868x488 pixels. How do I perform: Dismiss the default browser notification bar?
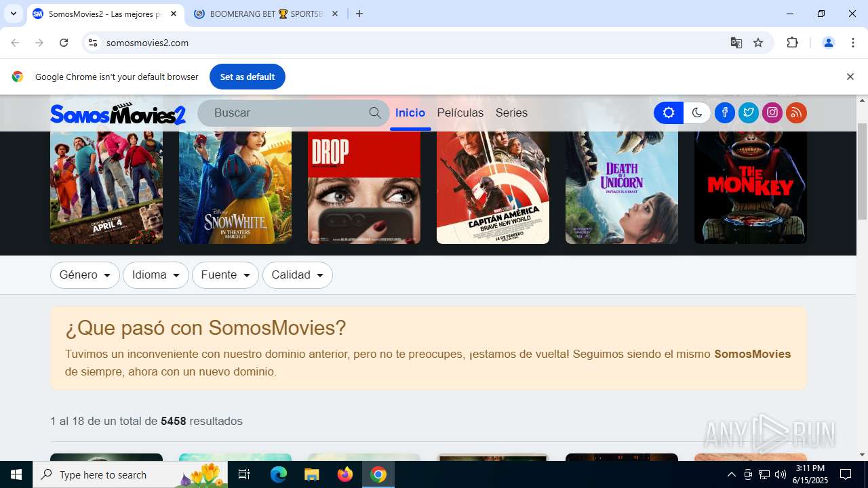[x=850, y=77]
